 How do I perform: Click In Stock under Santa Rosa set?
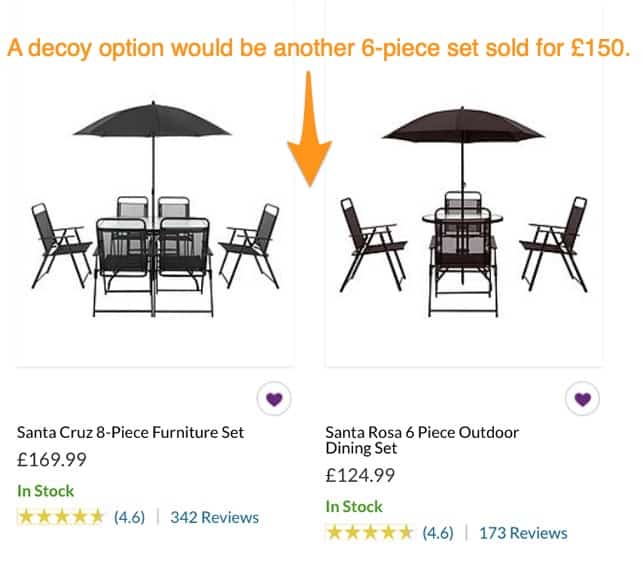(x=353, y=506)
